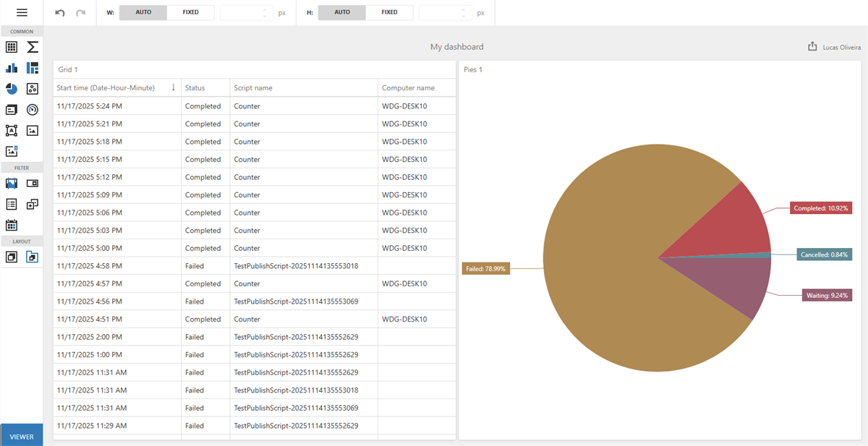Insert a Pies dashboard item
The height and width of the screenshot is (446, 868).
(x=11, y=88)
